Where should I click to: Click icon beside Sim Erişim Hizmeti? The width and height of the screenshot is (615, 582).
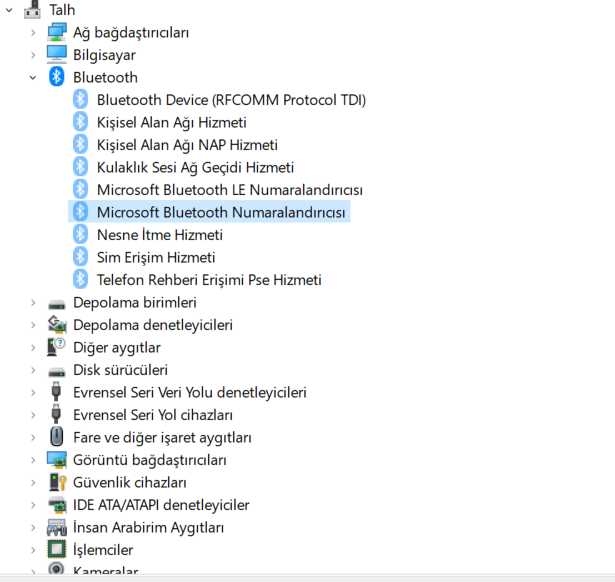(x=80, y=257)
